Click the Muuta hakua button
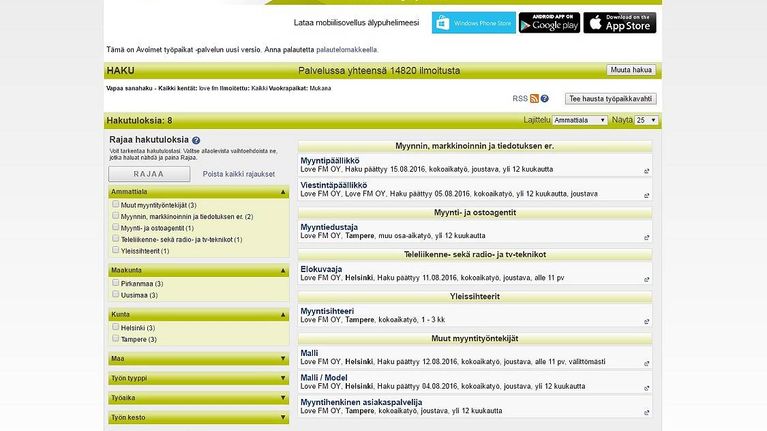The image size is (767, 431). [631, 70]
